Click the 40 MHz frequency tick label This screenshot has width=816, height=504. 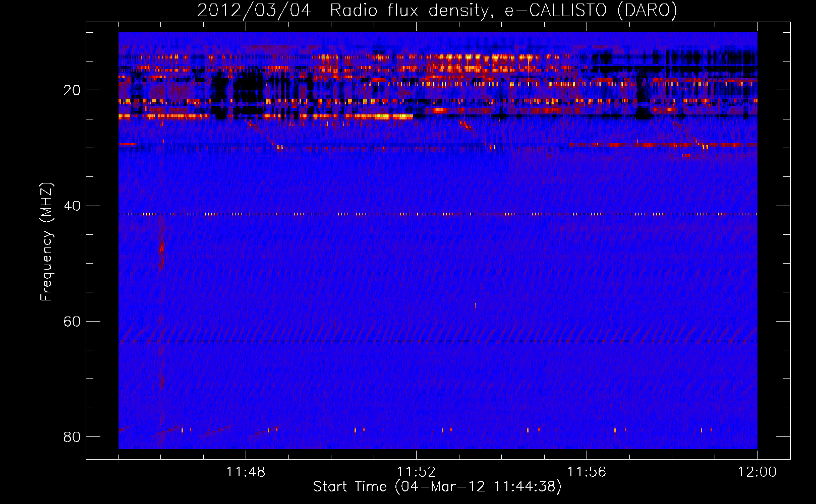point(72,206)
